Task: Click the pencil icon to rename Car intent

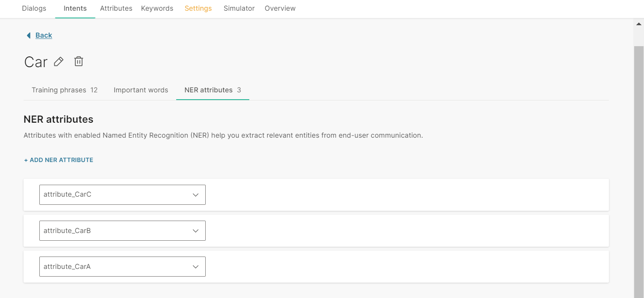Action: (x=59, y=62)
